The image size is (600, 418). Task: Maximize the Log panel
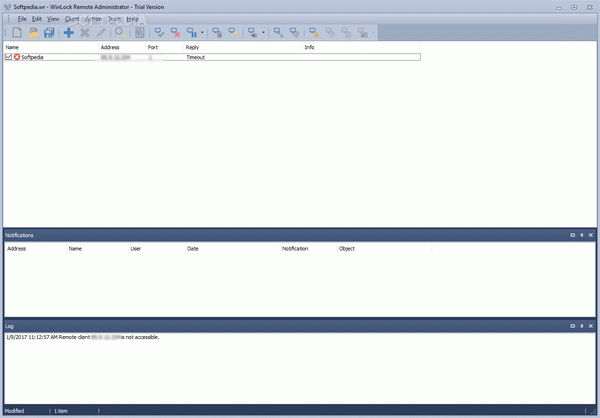572,326
